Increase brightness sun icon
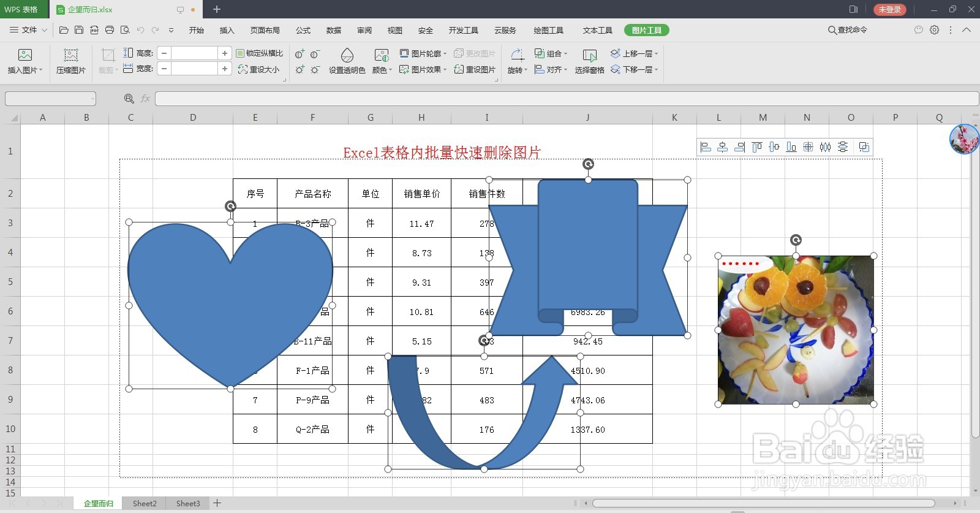 (x=300, y=70)
